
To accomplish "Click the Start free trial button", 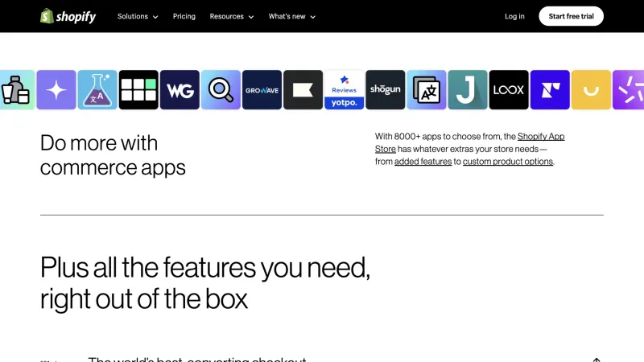I will [x=571, y=16].
